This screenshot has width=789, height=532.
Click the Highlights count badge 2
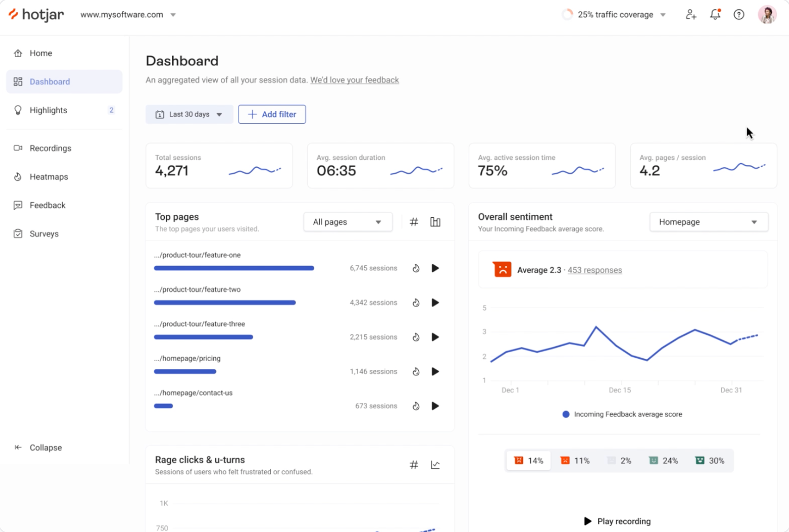tap(112, 110)
